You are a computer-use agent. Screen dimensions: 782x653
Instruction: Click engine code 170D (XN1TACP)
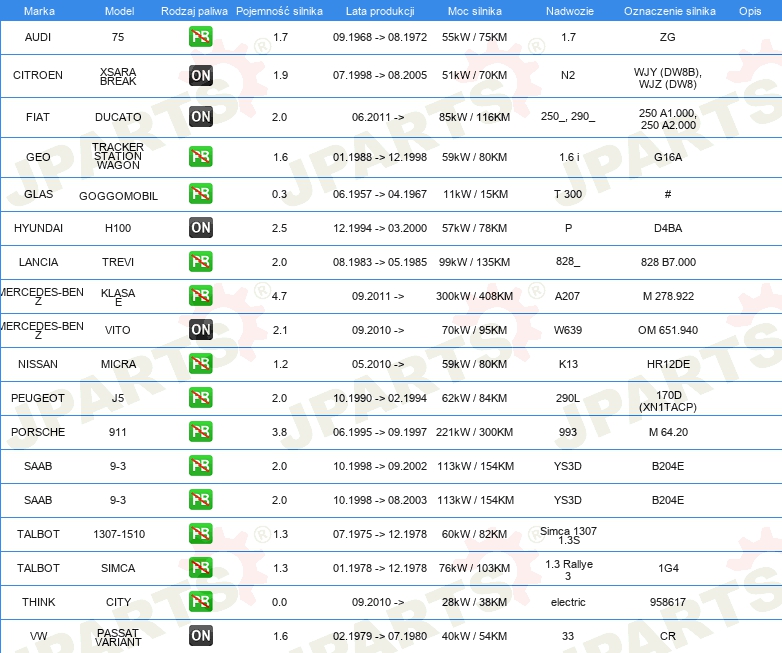point(668,401)
